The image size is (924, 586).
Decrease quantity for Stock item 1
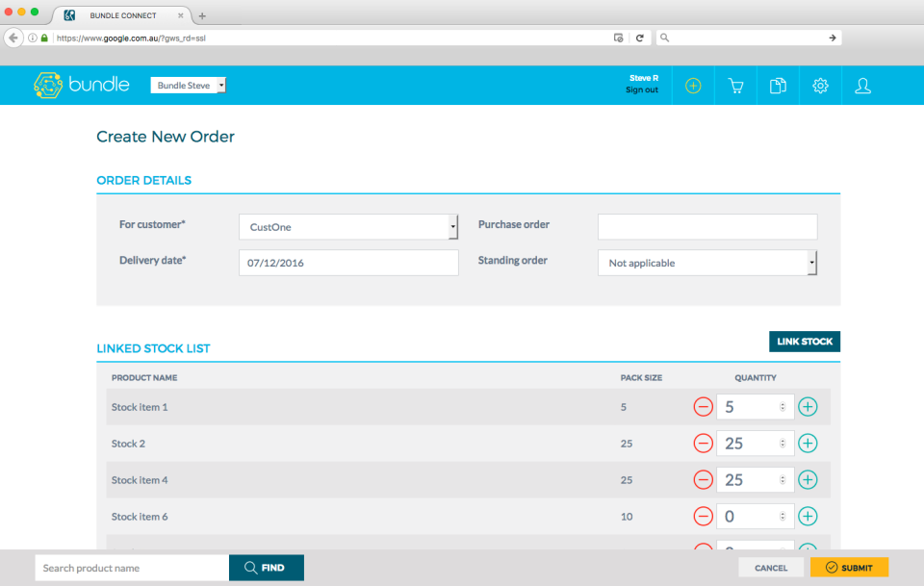coord(703,406)
